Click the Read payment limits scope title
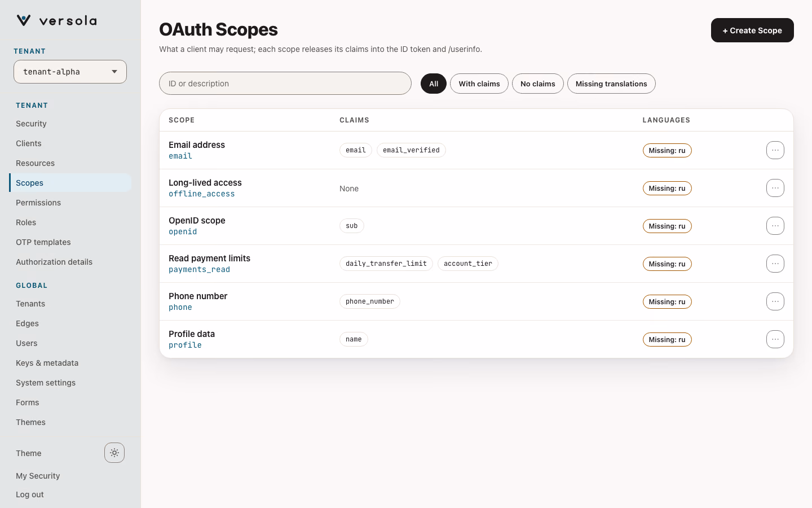This screenshot has width=812, height=508. click(209, 258)
